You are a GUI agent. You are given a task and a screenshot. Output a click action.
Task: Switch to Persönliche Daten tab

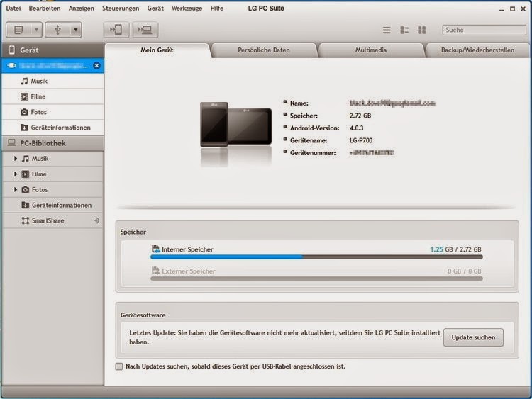tap(264, 50)
